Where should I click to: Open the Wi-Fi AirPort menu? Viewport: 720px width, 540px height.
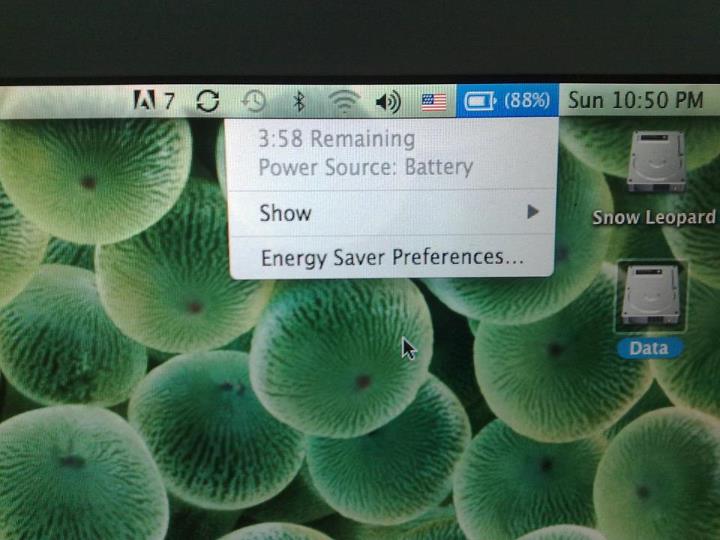click(344, 101)
